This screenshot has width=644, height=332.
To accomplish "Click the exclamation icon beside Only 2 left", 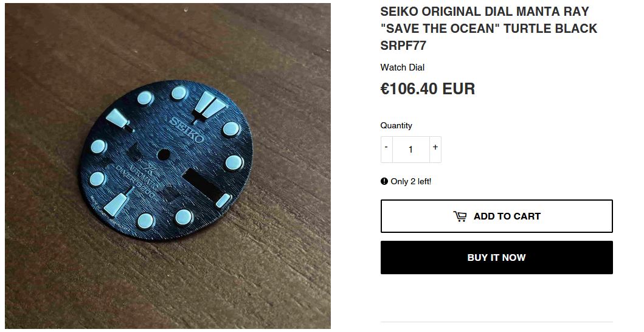I will pos(384,181).
